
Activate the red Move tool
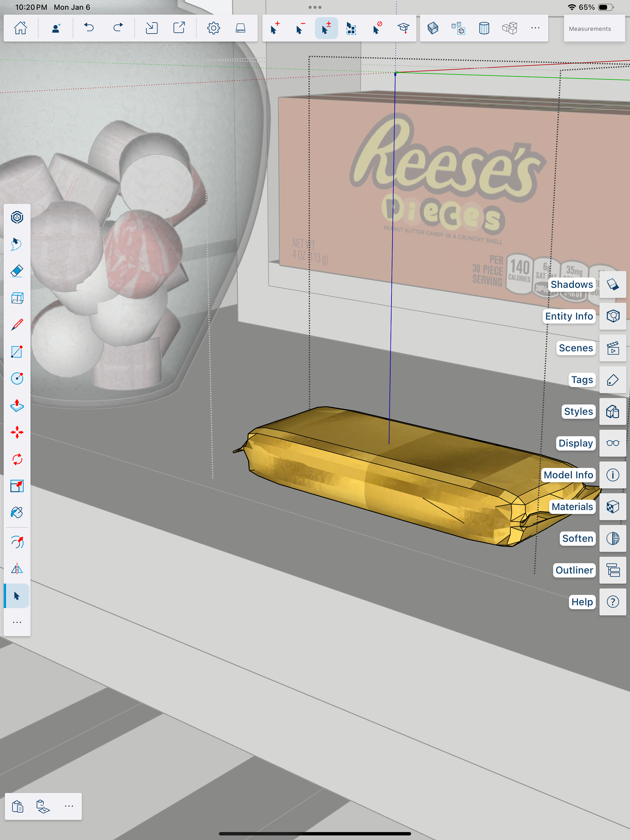pos(17,432)
